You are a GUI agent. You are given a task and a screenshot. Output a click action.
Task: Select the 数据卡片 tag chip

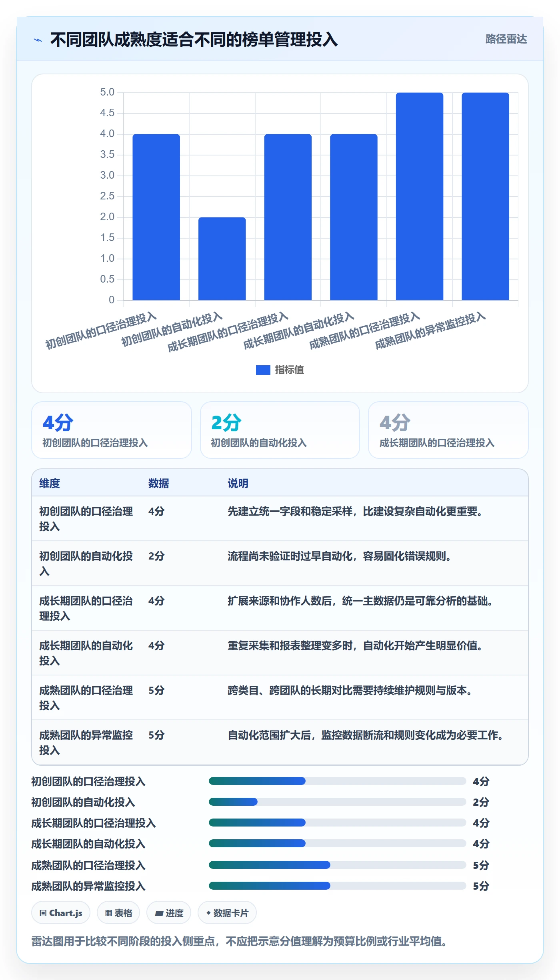click(227, 913)
